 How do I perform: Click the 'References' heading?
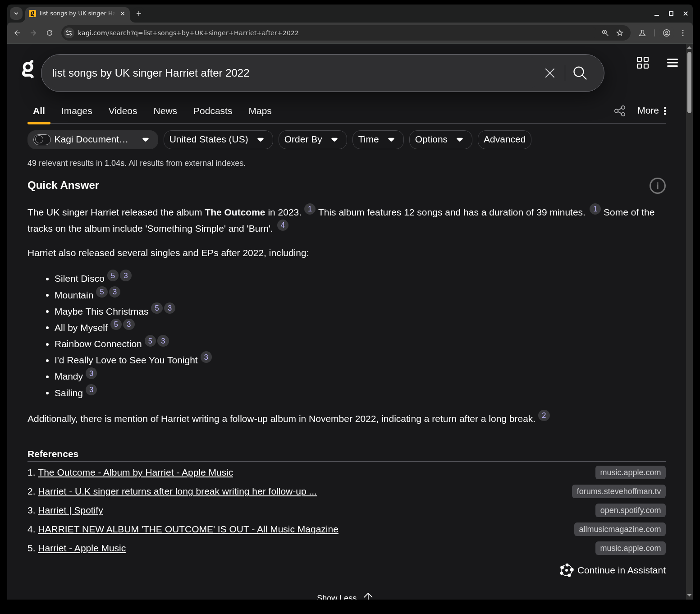53,454
